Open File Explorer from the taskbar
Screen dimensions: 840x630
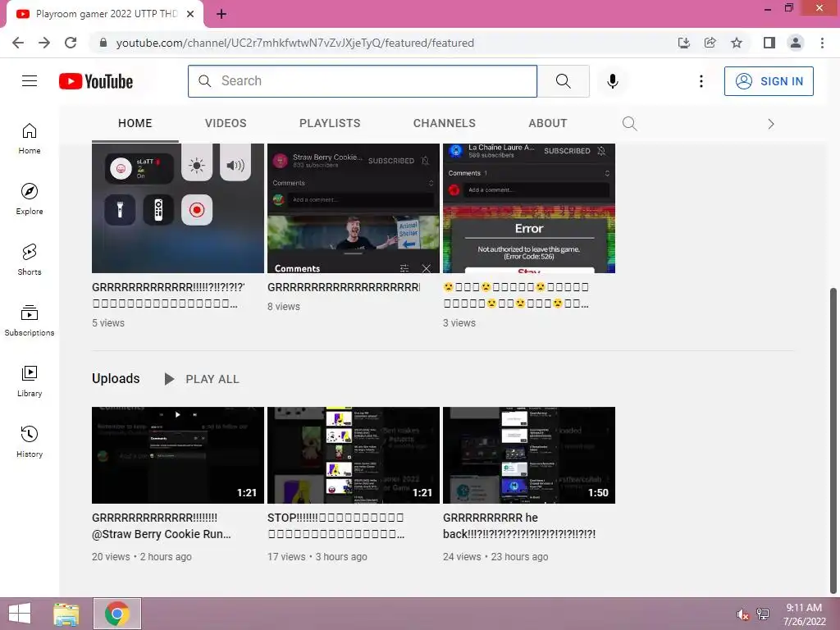click(x=66, y=614)
